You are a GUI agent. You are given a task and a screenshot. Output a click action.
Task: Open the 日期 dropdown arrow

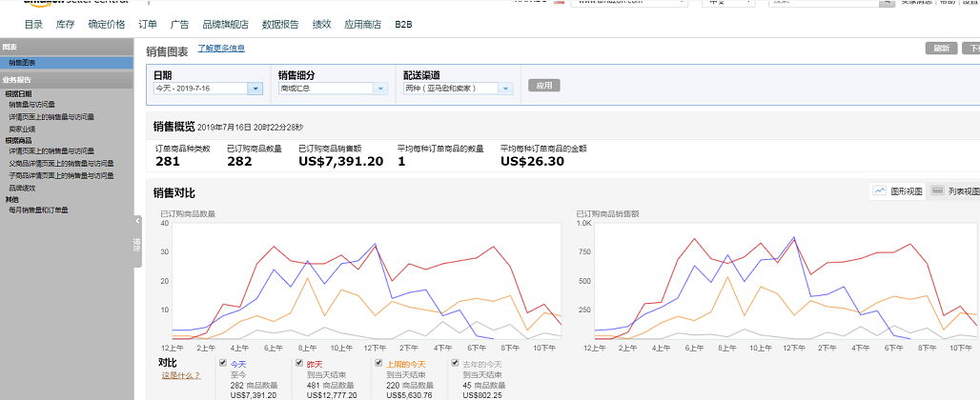tap(255, 89)
